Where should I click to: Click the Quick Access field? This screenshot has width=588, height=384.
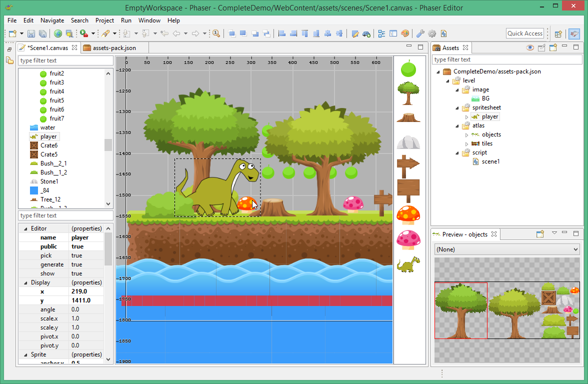point(525,33)
